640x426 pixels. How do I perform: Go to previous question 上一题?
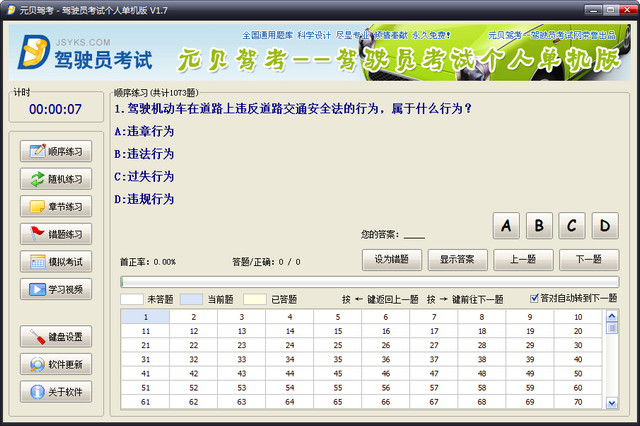click(523, 260)
